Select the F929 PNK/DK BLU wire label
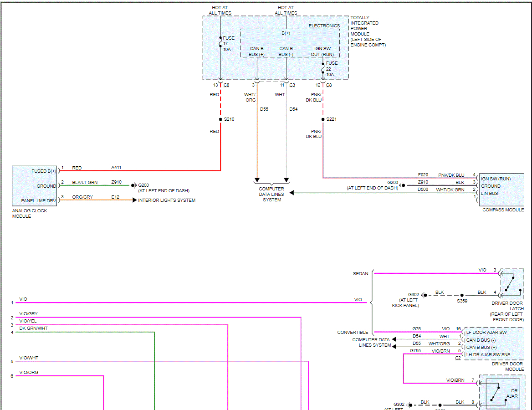Screen dimensions: 532x410 [423, 175]
